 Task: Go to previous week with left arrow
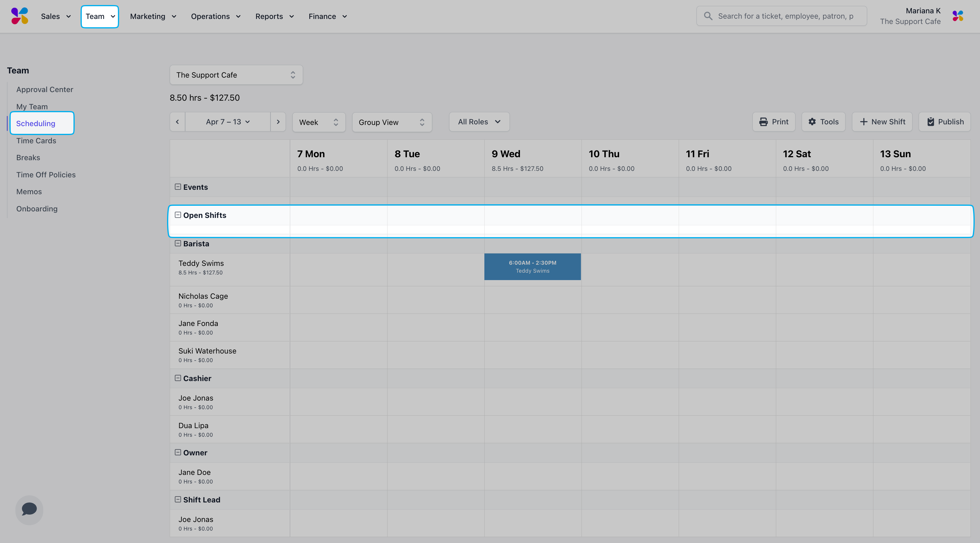[x=177, y=122]
